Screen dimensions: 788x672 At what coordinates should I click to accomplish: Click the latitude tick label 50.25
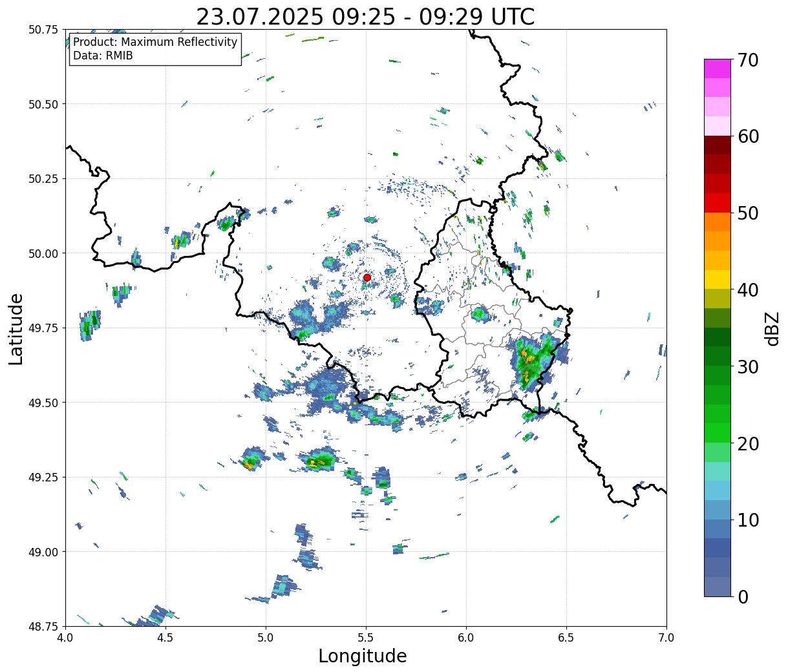pyautogui.click(x=43, y=179)
